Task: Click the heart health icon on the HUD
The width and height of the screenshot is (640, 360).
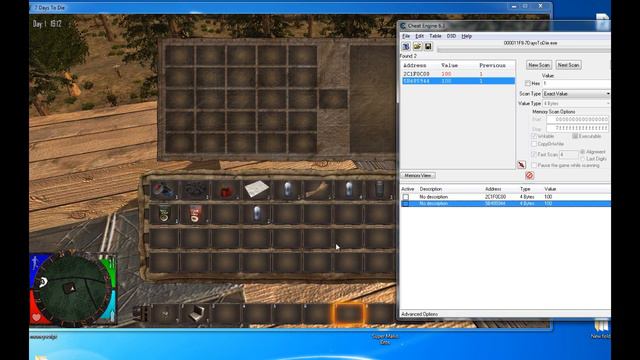Action: click(x=36, y=317)
